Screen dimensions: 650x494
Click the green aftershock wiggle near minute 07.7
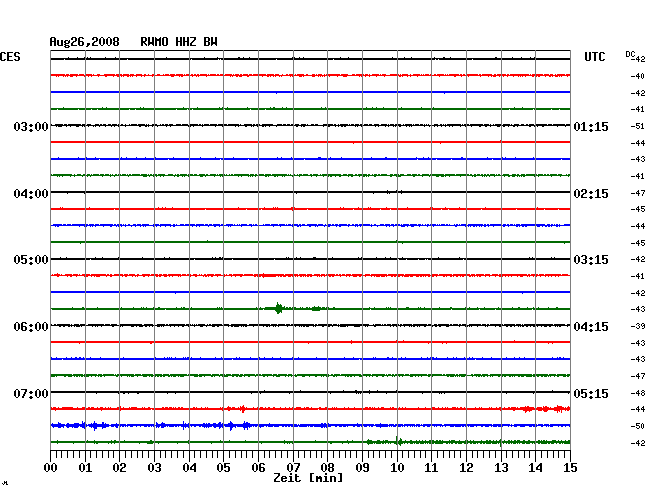(316, 308)
